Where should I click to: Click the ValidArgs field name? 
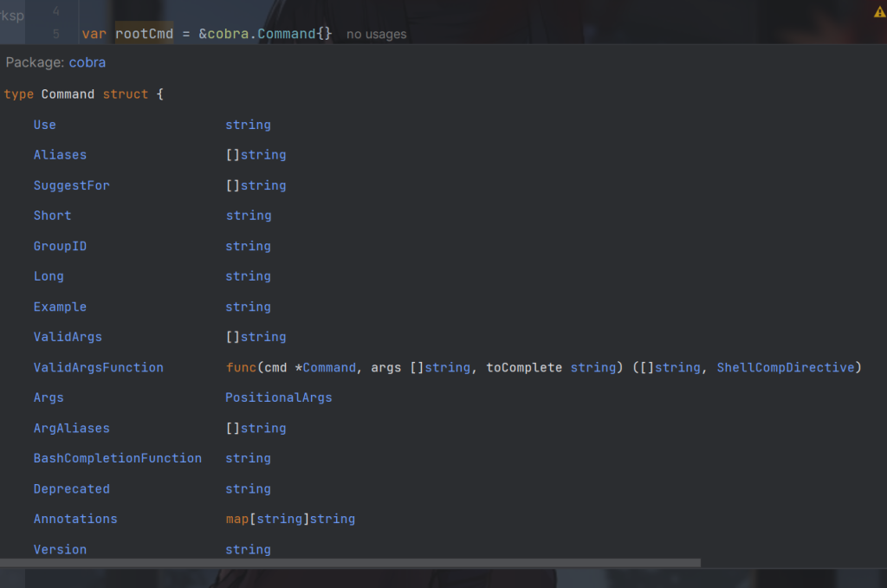click(x=68, y=337)
